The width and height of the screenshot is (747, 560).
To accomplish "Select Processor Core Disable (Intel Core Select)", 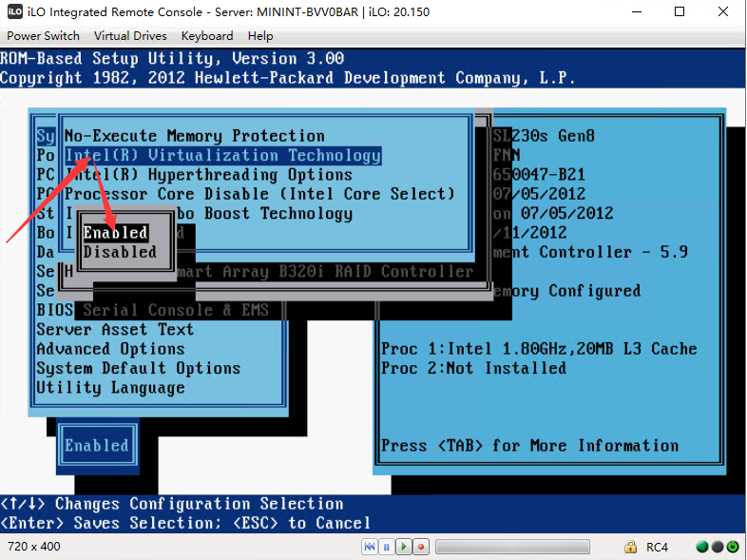I will pos(259,194).
